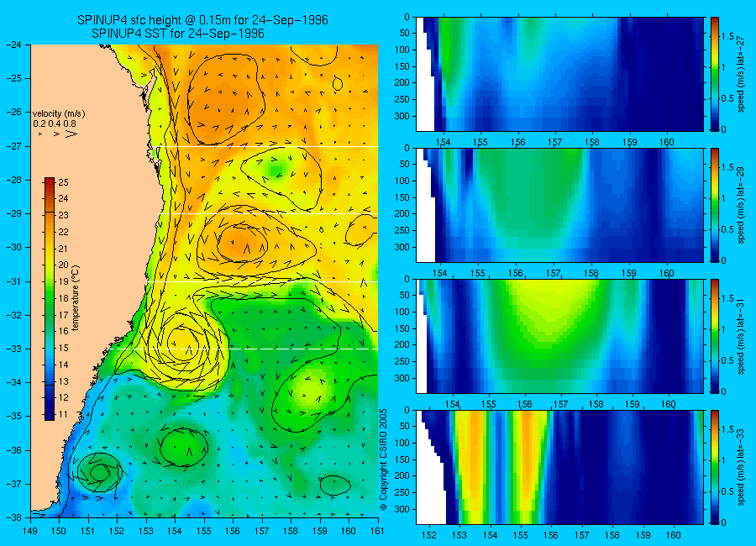Viewport: 756px width, 546px height.
Task: Open the lat=-27 speed cross-section panel
Action: [559, 74]
